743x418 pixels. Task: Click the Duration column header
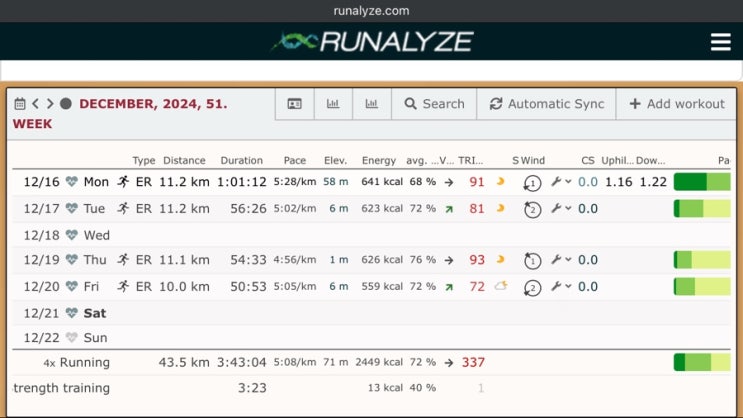tap(241, 160)
